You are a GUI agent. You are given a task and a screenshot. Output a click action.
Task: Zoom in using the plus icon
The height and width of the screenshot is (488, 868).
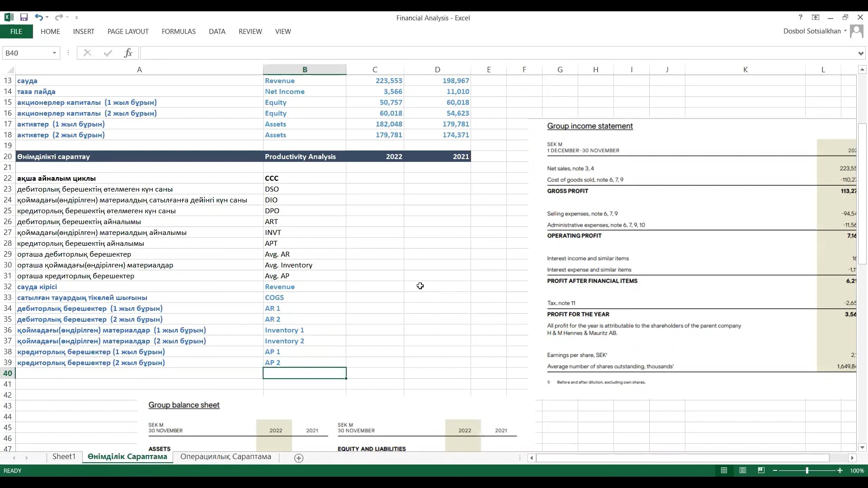pyautogui.click(x=840, y=470)
